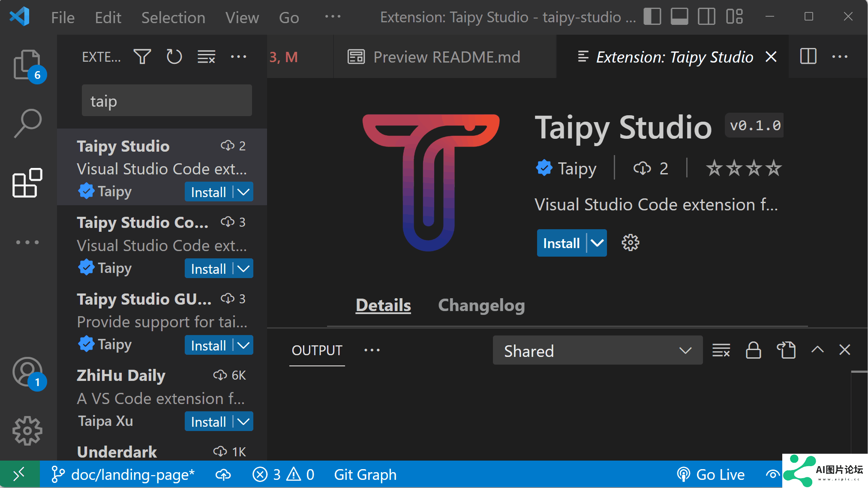Show hidden menus via title bar ellipsis

point(333,17)
